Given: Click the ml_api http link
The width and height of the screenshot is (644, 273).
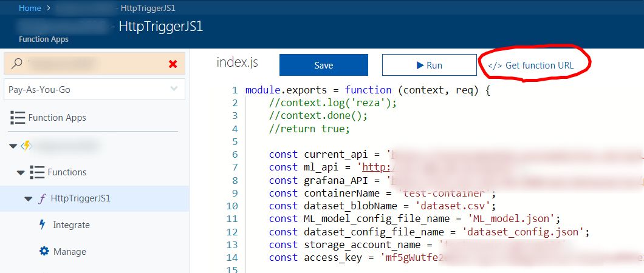Looking at the screenshot, I should [x=377, y=167].
